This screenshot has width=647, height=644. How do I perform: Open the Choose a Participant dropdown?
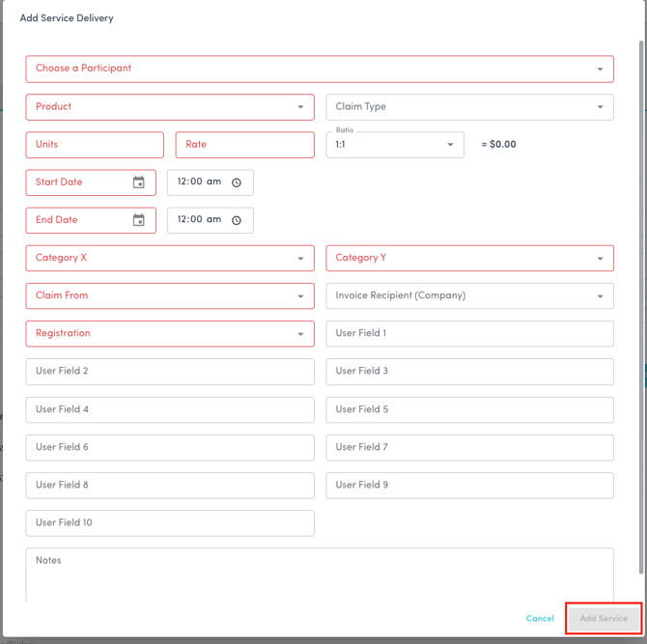[x=320, y=69]
